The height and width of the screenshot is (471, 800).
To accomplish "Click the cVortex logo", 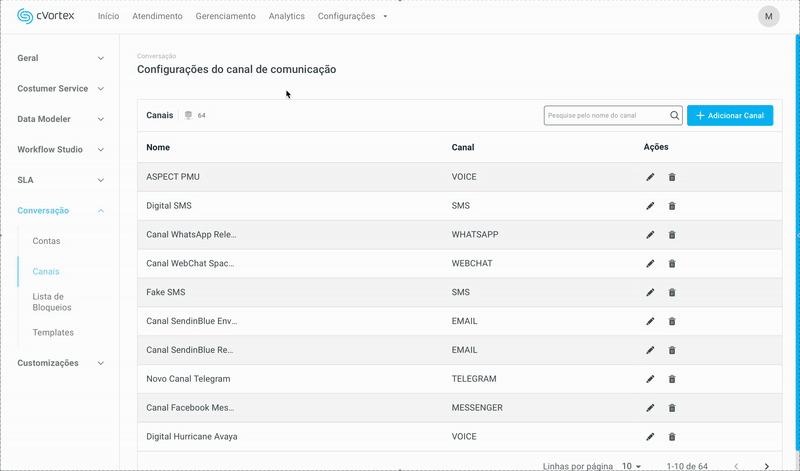I will pyautogui.click(x=45, y=16).
